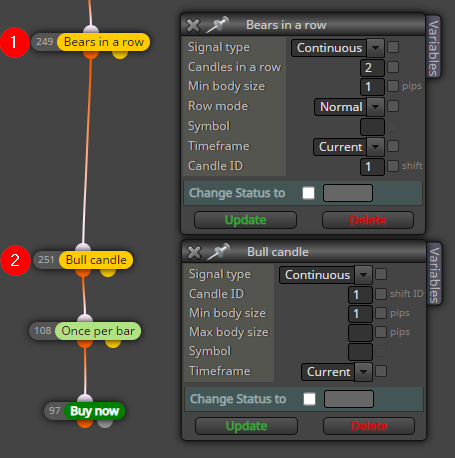The image size is (455, 458).
Task: Pin the Bears in a row panel
Action: (x=217, y=25)
